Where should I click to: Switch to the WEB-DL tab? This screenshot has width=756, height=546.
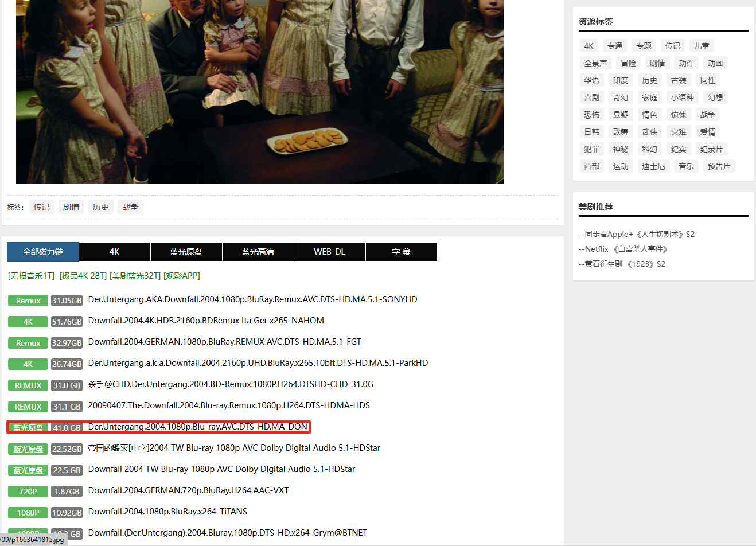pos(330,252)
